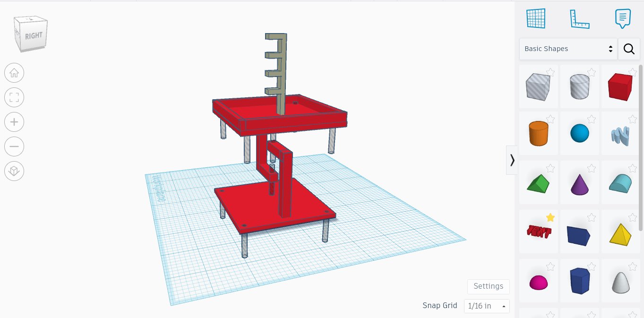Favorite the Scribble shape star

click(x=633, y=119)
